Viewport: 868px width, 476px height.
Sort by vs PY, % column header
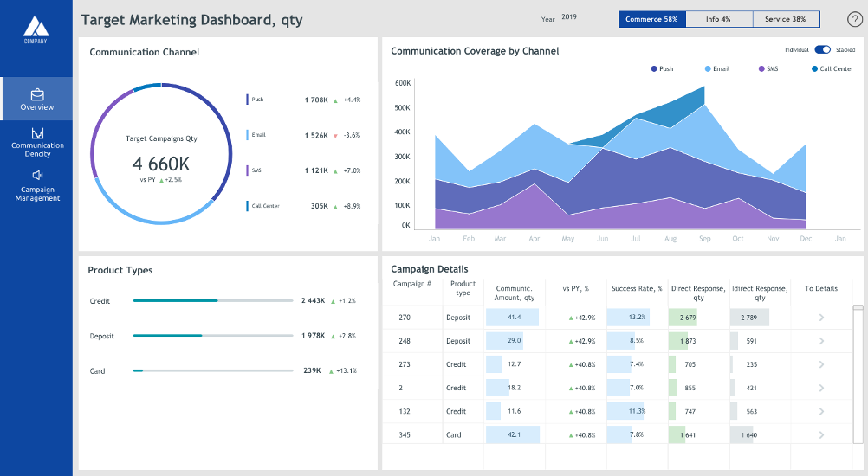[576, 288]
